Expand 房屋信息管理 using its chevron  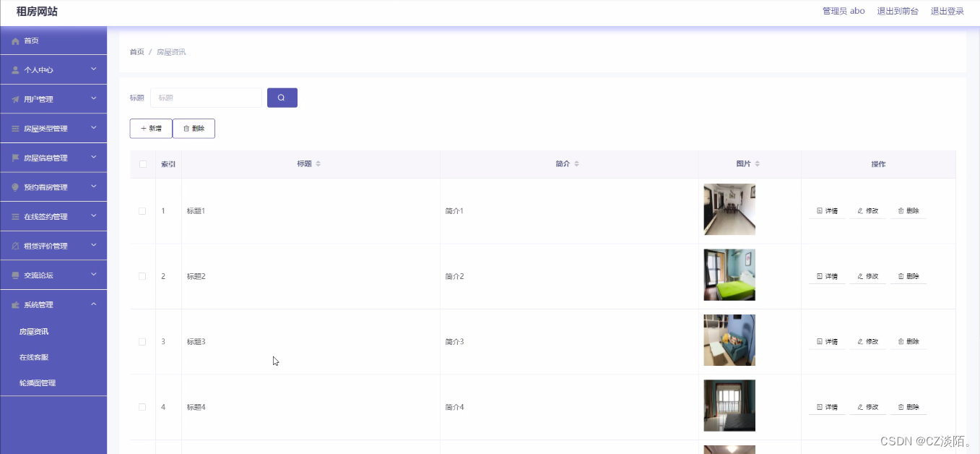coord(94,157)
